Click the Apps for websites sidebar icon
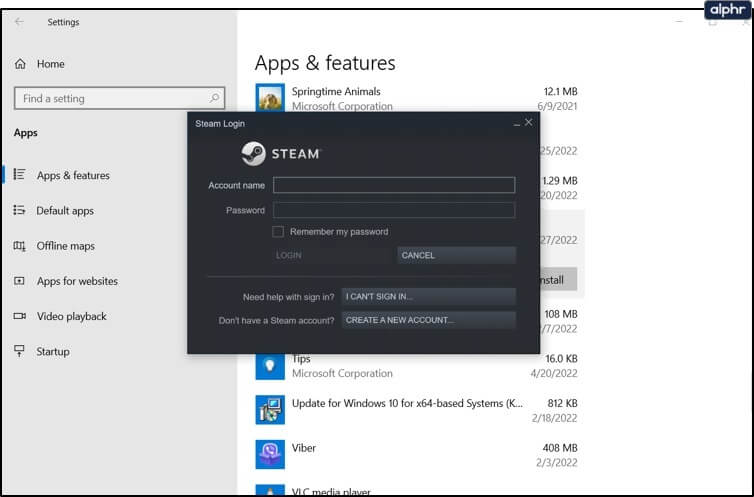 (19, 281)
